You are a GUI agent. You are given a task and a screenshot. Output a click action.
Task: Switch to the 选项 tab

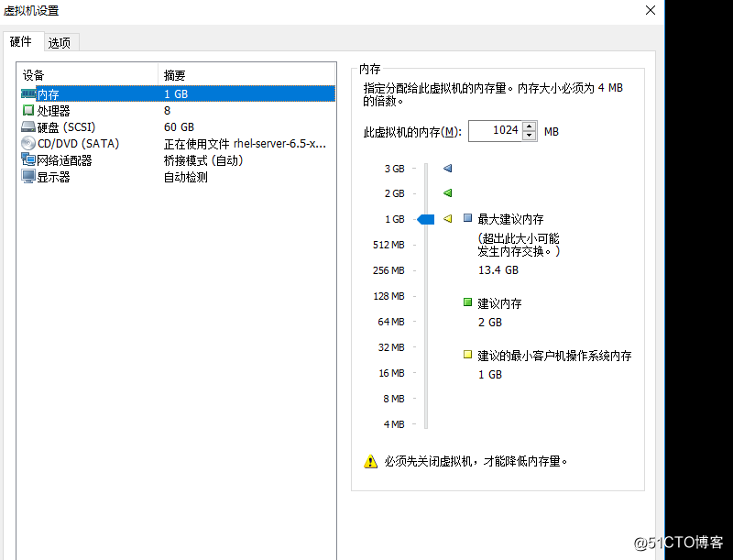coord(60,42)
